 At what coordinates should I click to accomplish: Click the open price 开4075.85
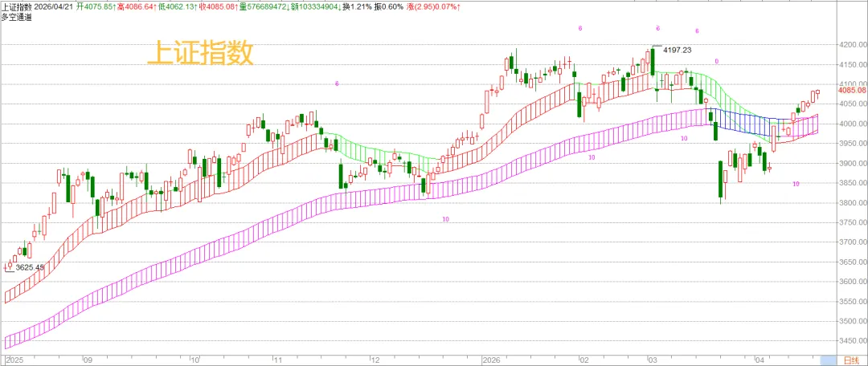click(96, 6)
